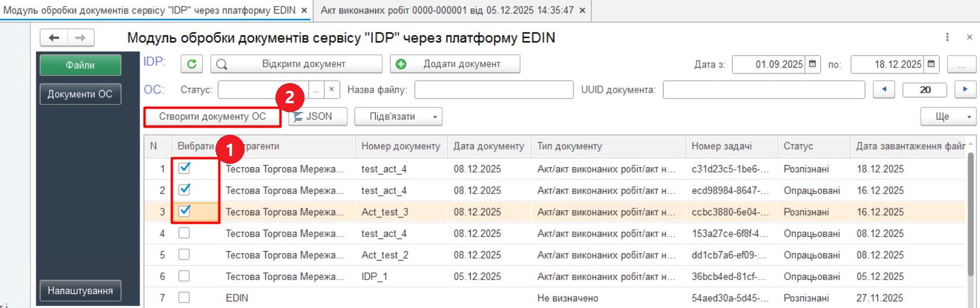Click the forward navigation arrow
The image size is (980, 308).
tap(80, 38)
